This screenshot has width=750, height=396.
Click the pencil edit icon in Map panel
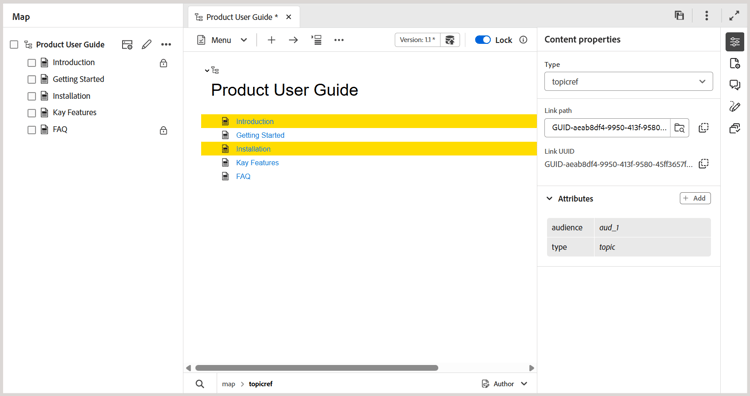(x=146, y=44)
